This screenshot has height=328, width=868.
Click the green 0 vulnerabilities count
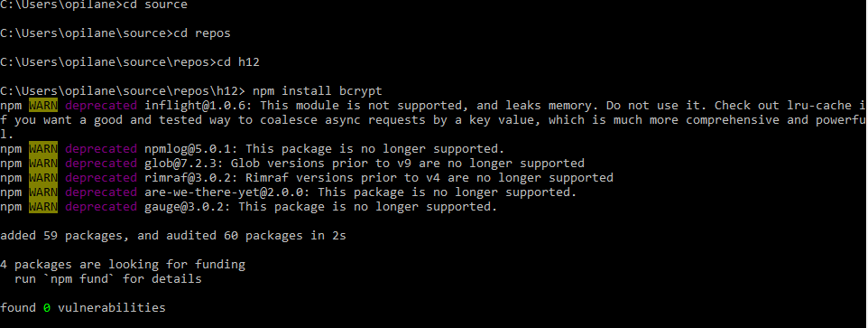click(47, 307)
